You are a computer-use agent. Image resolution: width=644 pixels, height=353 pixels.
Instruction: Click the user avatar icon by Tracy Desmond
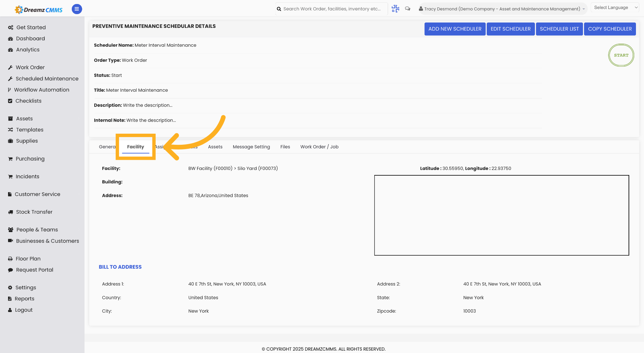coord(421,9)
